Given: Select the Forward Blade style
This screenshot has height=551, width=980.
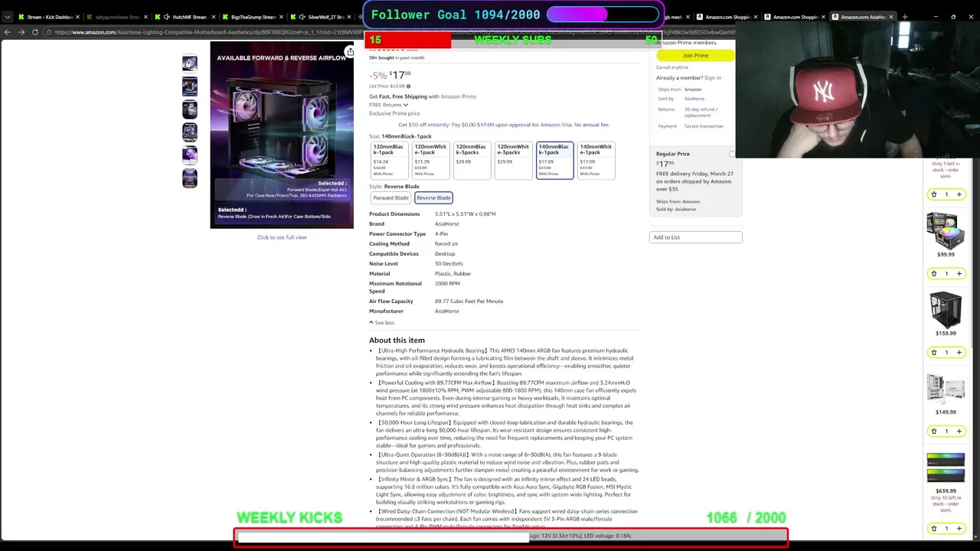Looking at the screenshot, I should tap(390, 197).
